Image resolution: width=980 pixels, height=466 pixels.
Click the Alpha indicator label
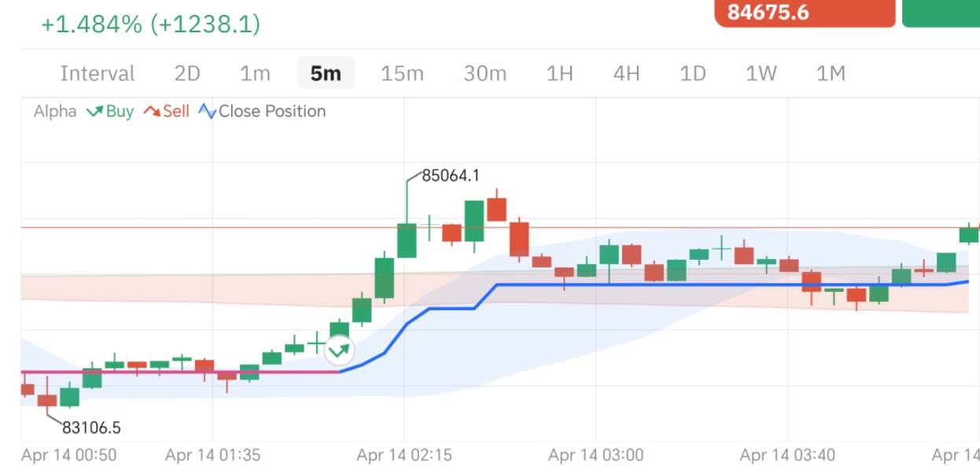click(x=55, y=112)
